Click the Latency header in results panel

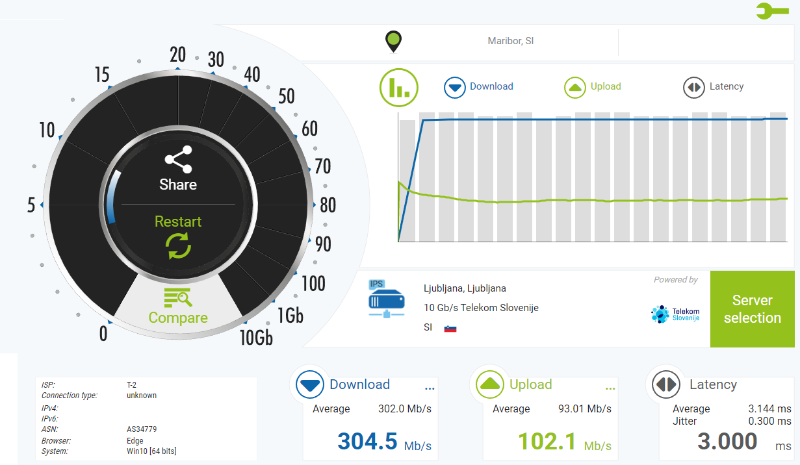(712, 384)
